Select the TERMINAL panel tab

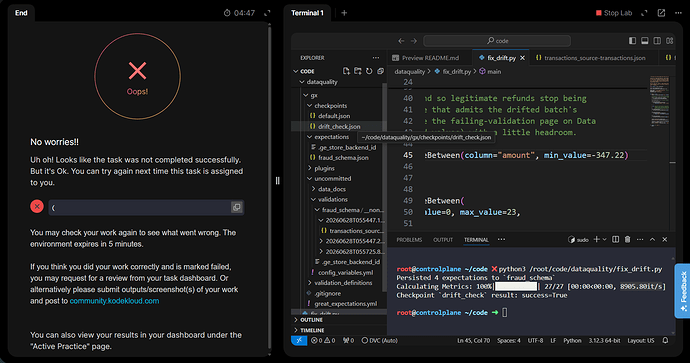tap(476, 240)
